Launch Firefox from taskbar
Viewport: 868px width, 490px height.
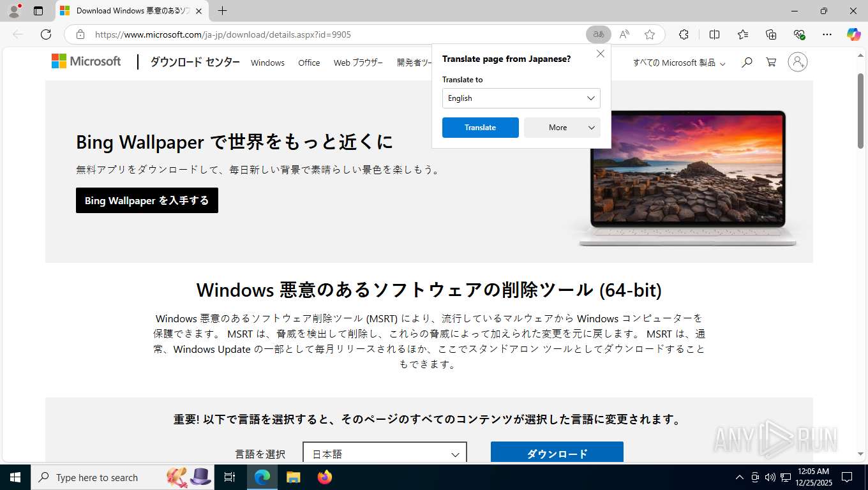[325, 477]
